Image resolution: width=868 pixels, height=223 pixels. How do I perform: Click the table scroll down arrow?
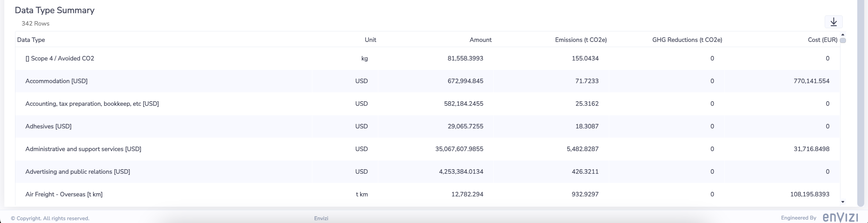point(843,202)
